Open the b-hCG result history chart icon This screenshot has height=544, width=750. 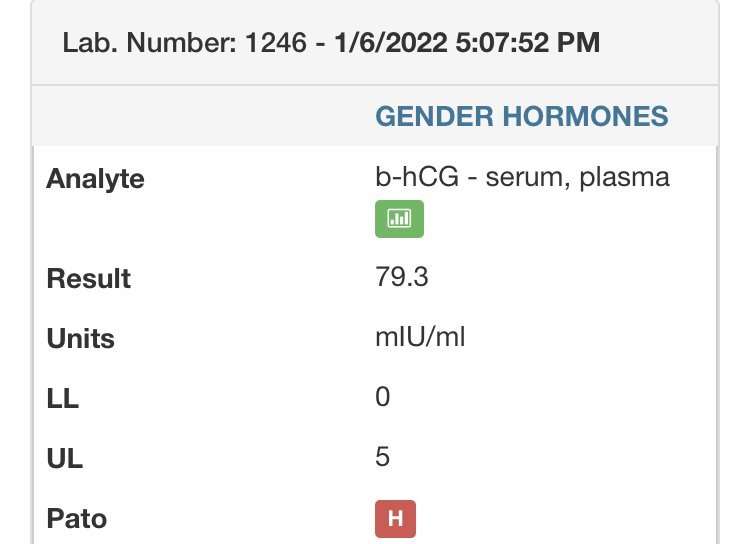[399, 219]
